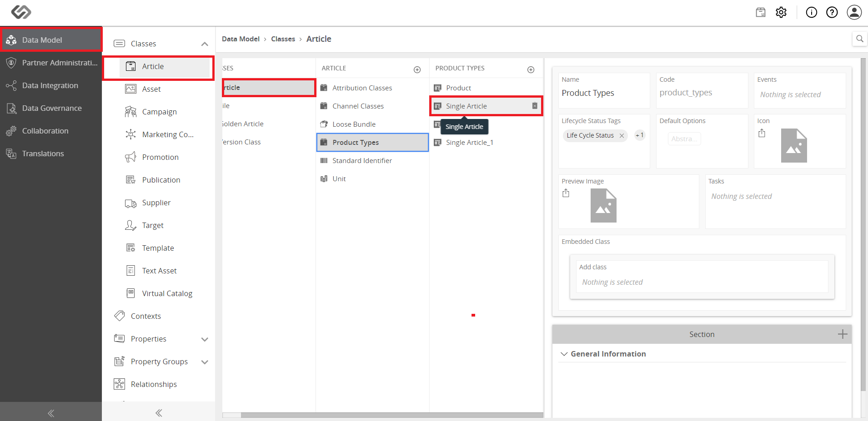Click Classes breadcrumb link
The height and width of the screenshot is (421, 868).
[x=283, y=39]
